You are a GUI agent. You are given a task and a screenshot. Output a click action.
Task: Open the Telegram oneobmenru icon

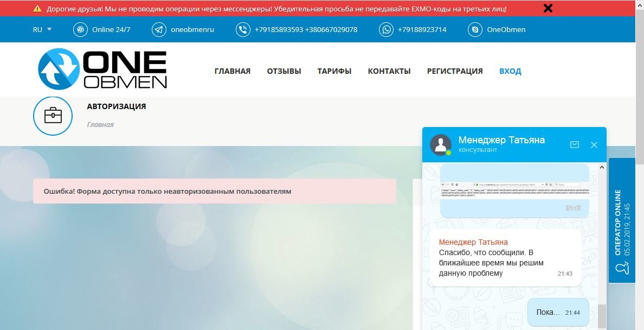pyautogui.click(x=159, y=30)
